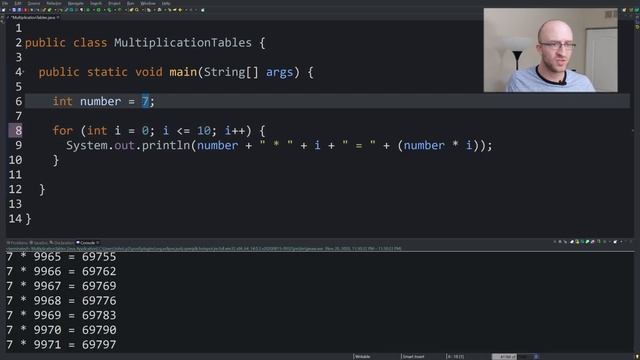
Task: Open the Edit menu
Action: (x=17, y=3)
